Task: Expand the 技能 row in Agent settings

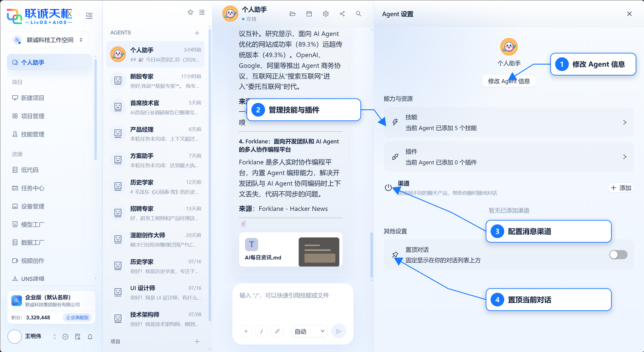Action: point(509,122)
